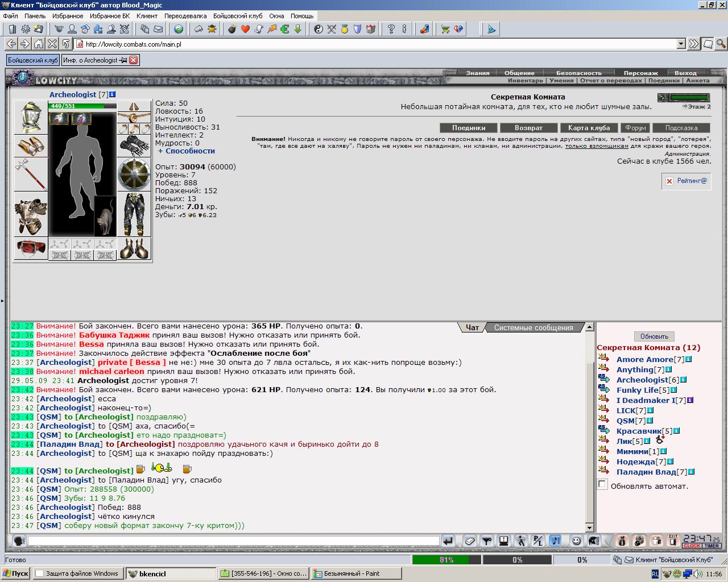Expand '+ Способности' abilities section
728x582 pixels.
(187, 151)
